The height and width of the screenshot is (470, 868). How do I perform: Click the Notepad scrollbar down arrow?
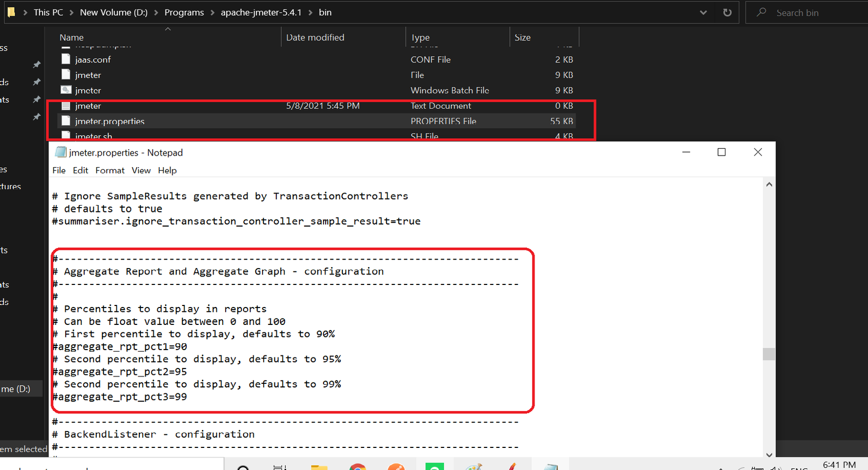tap(769, 455)
